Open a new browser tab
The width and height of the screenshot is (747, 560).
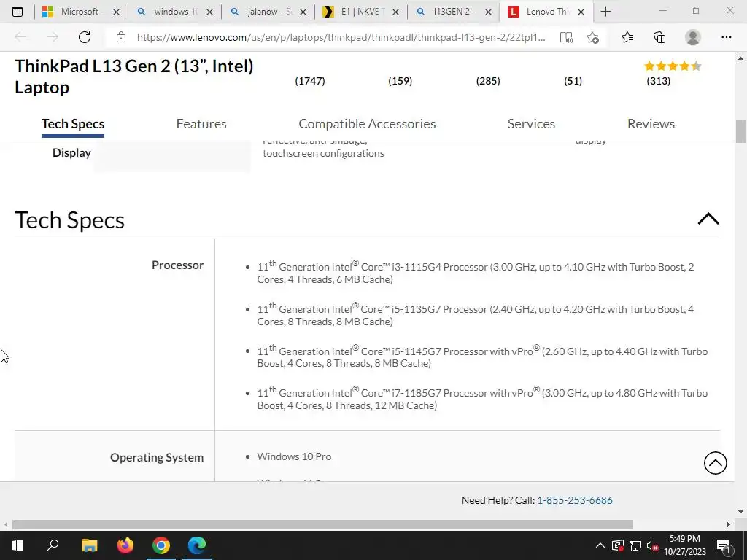605,12
